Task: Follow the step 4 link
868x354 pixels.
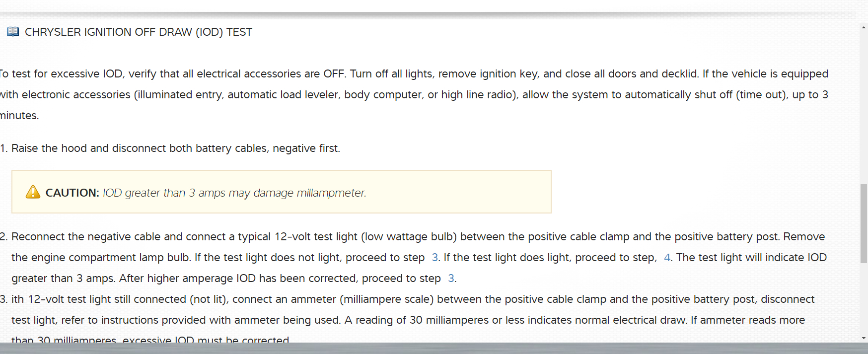Action: pyautogui.click(x=667, y=257)
